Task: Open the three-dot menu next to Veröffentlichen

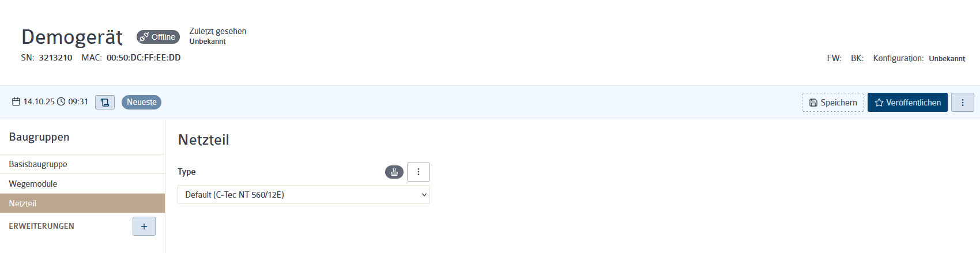Action: 963,102
